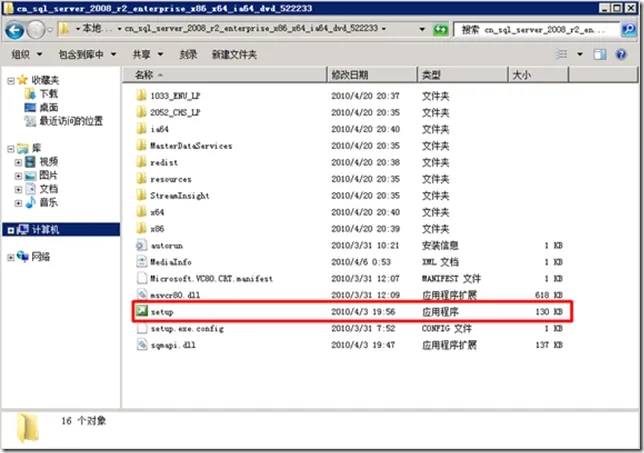Click 130 KB size of setup
Viewport: 644px width, 453px height.
pyautogui.click(x=549, y=312)
